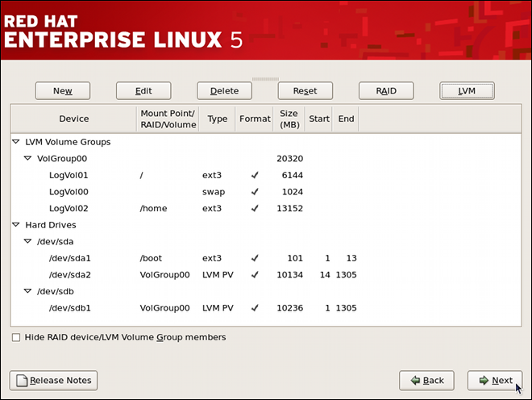Click the Reset button
The width and height of the screenshot is (532, 400).
[305, 90]
